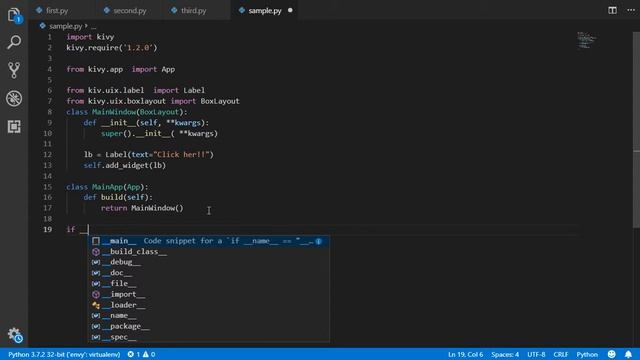Open the Debug view
640x360 pixels.
point(14,98)
